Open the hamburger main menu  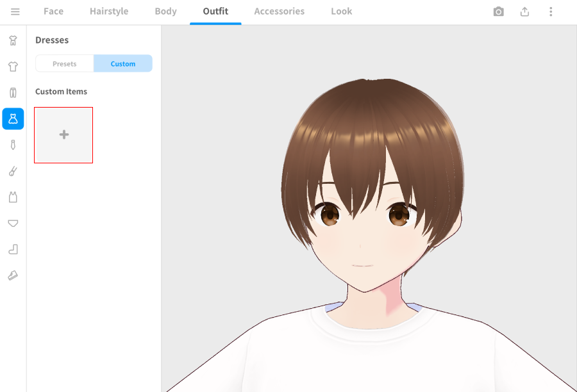15,12
